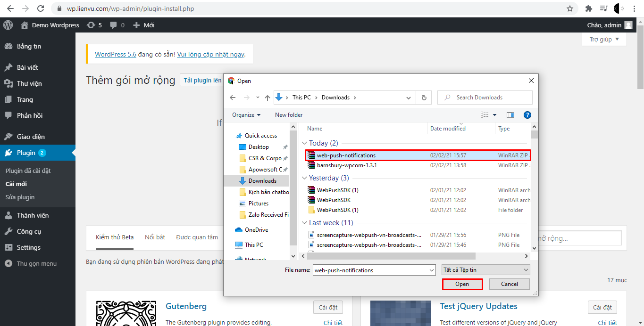Collapse the Last week file group
This screenshot has height=326, width=644.
(305, 223)
